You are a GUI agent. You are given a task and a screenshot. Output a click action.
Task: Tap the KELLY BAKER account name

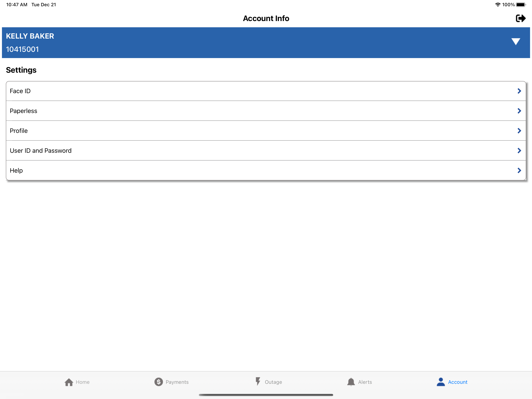[30, 36]
